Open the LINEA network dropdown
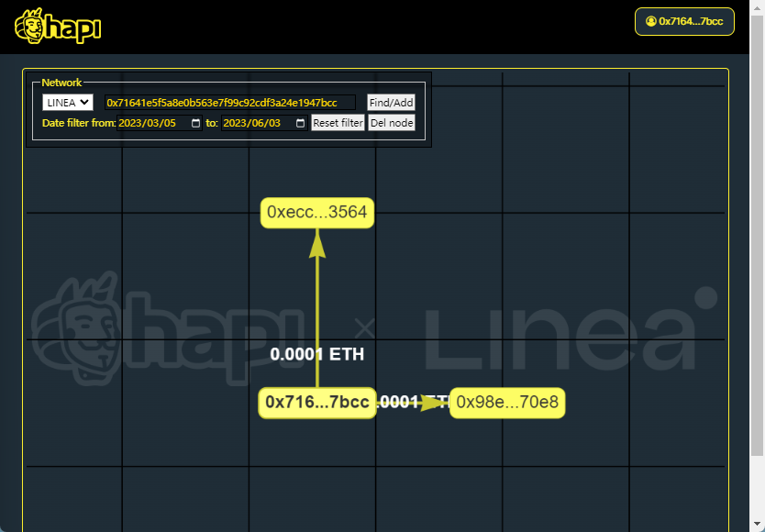765x532 pixels. 68,103
